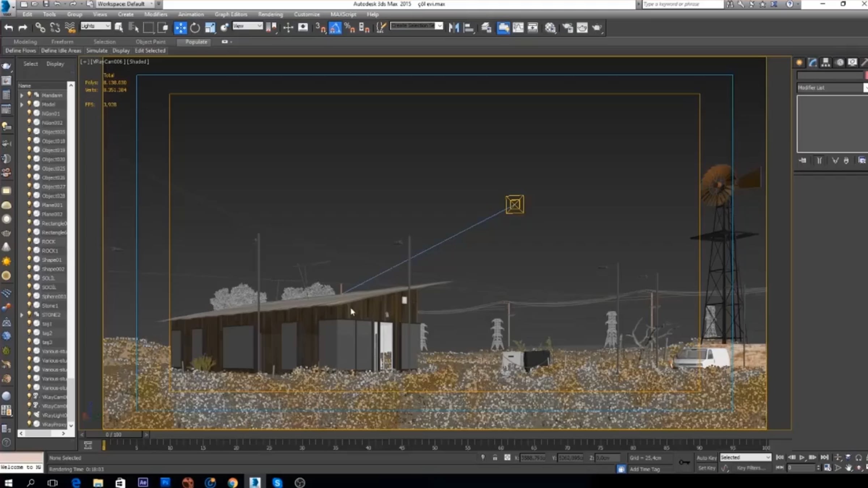
Task: Open the Graph Editors menu
Action: coord(231,14)
